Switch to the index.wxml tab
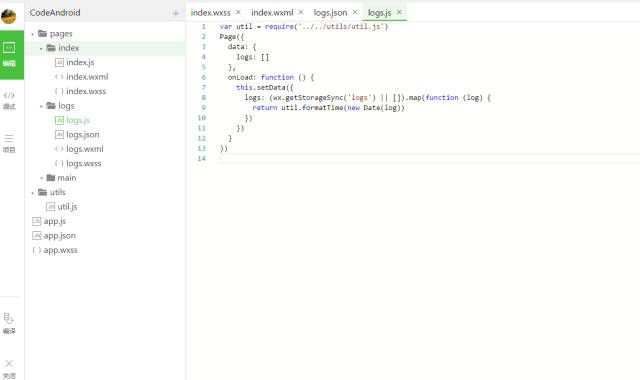This screenshot has height=380, width=640. click(x=272, y=13)
